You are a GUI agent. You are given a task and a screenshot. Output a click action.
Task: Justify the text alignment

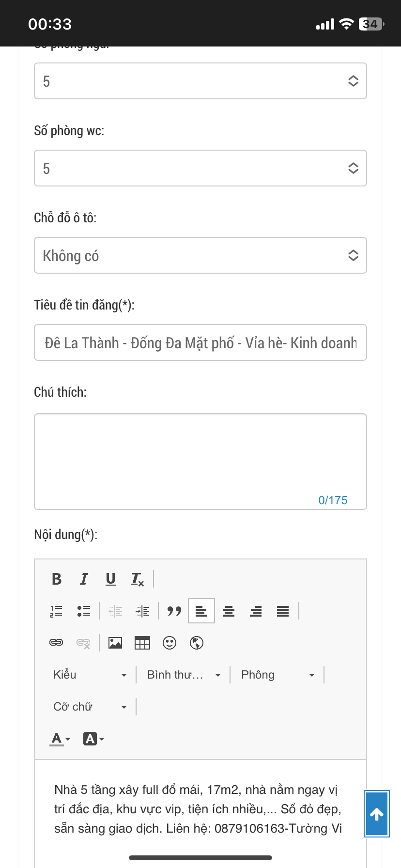point(283,611)
